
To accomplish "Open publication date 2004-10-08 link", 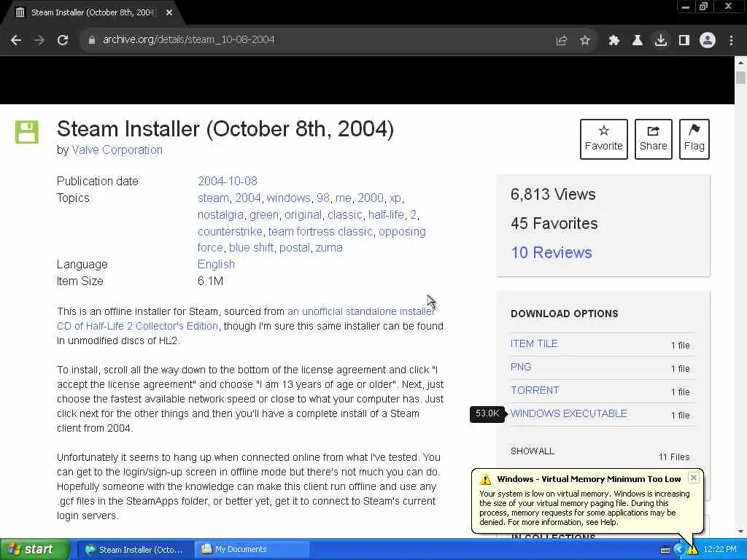I will [228, 181].
